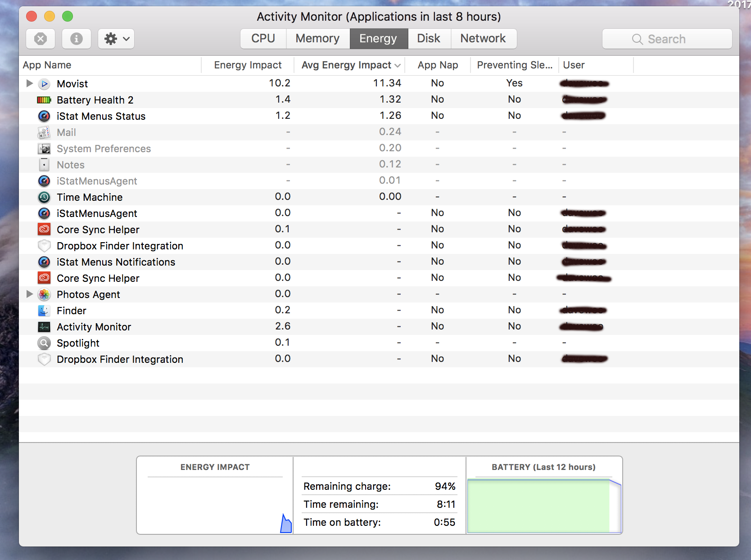751x560 pixels.
Task: Switch to the CPU tab
Action: pyautogui.click(x=263, y=39)
